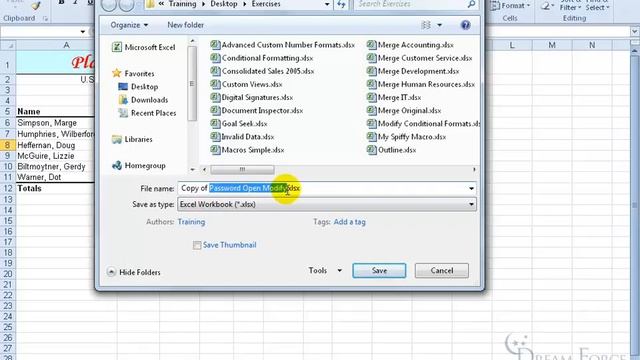Viewport: 640px width, 360px height.
Task: Select column M header in Excel
Action: [552, 45]
